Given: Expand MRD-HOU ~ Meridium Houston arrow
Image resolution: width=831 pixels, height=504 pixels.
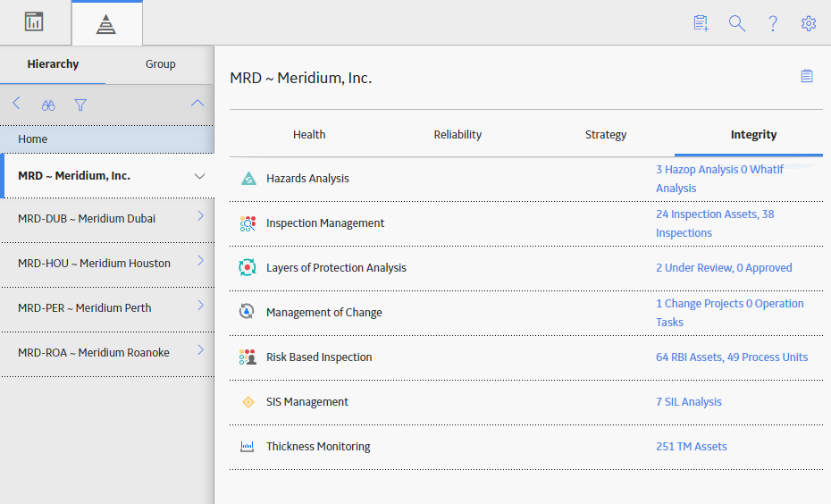Looking at the screenshot, I should (200, 260).
